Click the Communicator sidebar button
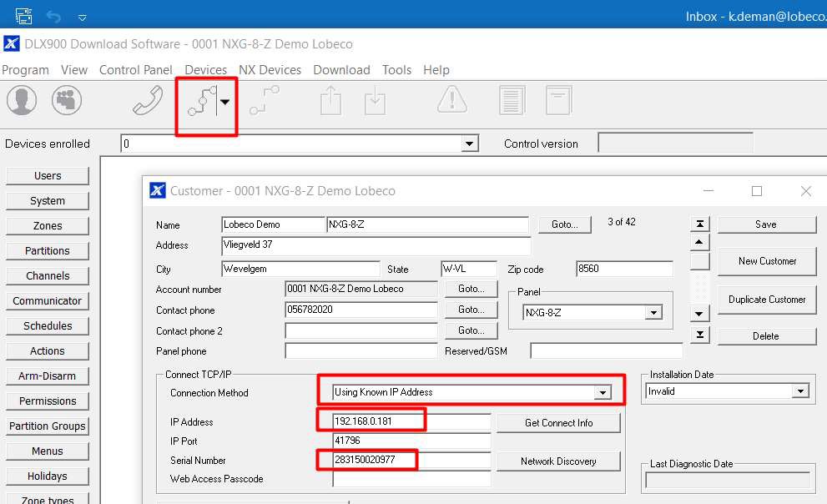This screenshot has width=827, height=504. point(48,301)
